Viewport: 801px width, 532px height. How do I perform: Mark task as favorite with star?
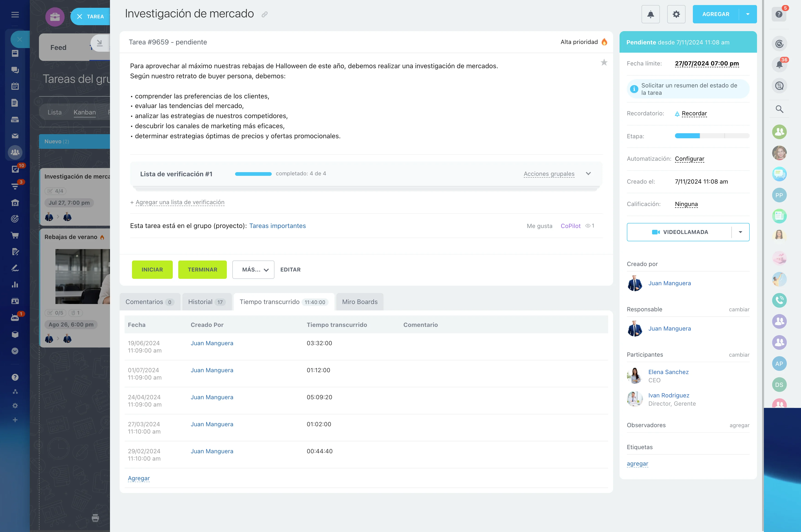point(604,62)
